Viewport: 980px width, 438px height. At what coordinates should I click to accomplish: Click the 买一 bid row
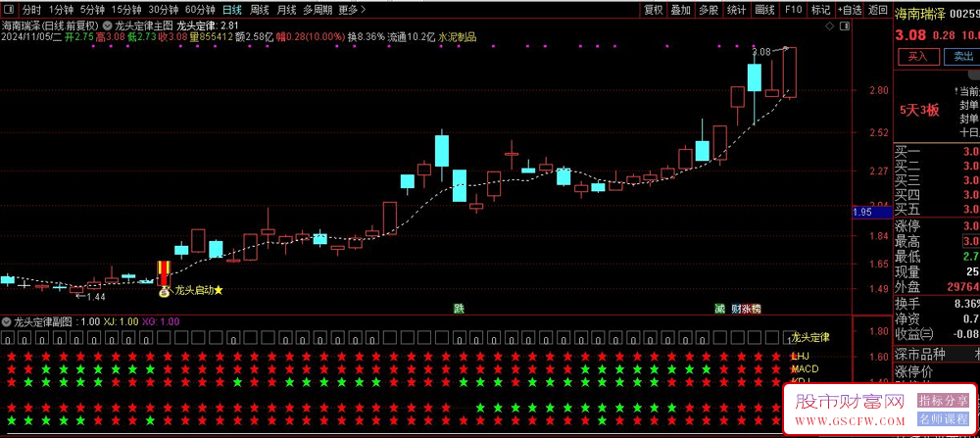(937, 152)
